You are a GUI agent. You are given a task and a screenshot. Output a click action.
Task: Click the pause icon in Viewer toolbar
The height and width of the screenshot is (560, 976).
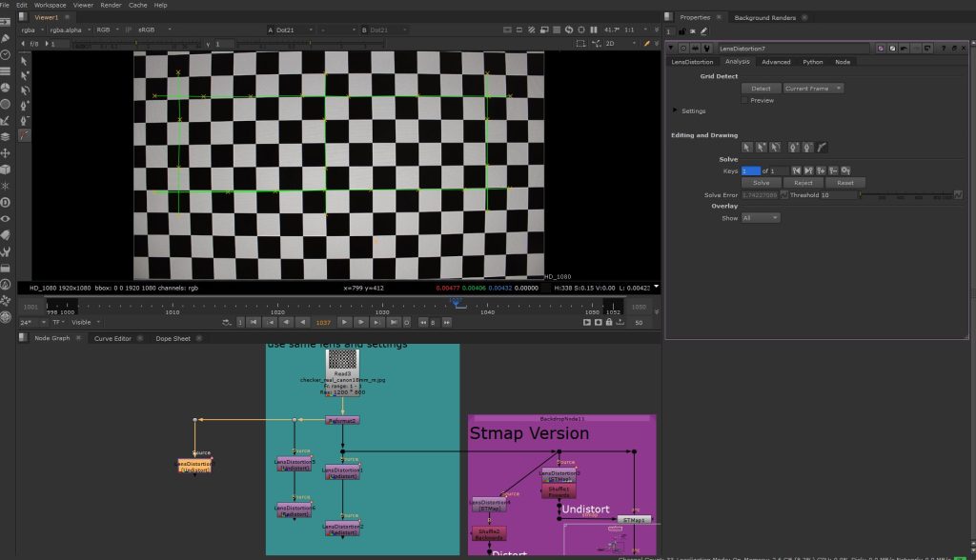594,30
